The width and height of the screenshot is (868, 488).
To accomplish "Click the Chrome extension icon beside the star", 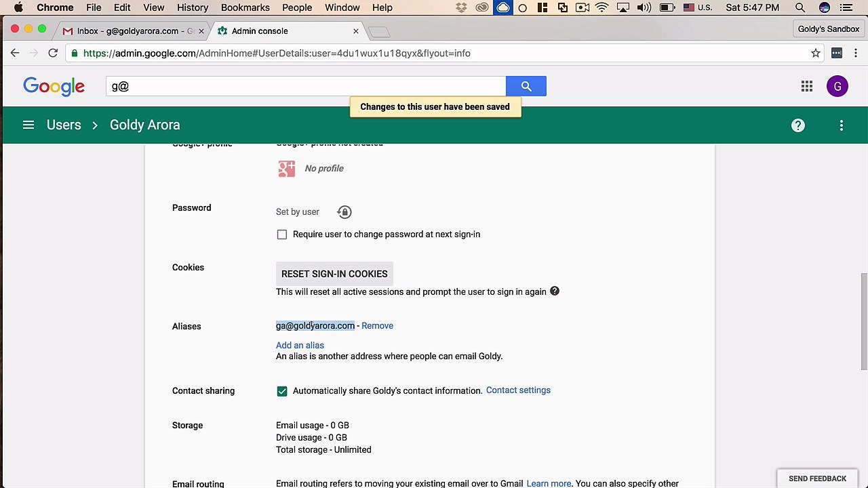I will click(x=837, y=53).
